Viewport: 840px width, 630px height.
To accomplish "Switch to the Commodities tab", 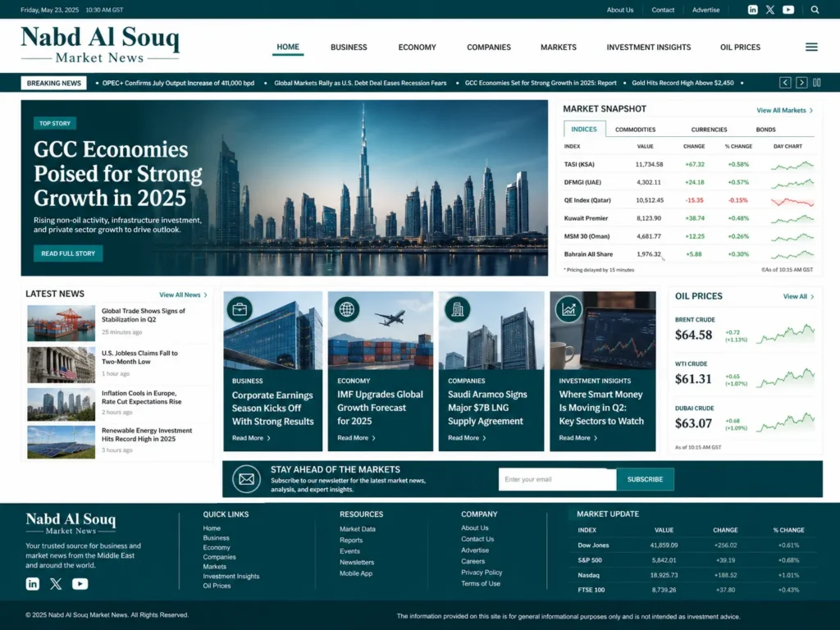I will (x=636, y=130).
